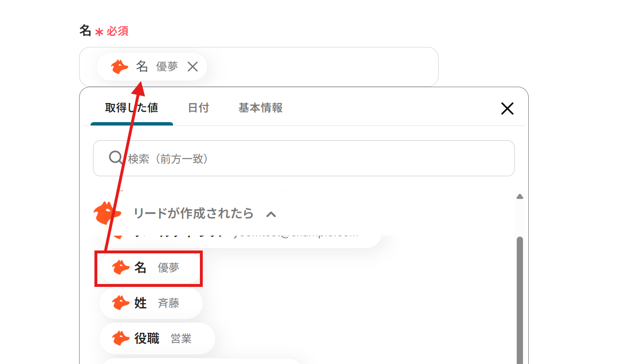
Task: Select the 名 優夢 value in the list
Action: click(x=150, y=268)
